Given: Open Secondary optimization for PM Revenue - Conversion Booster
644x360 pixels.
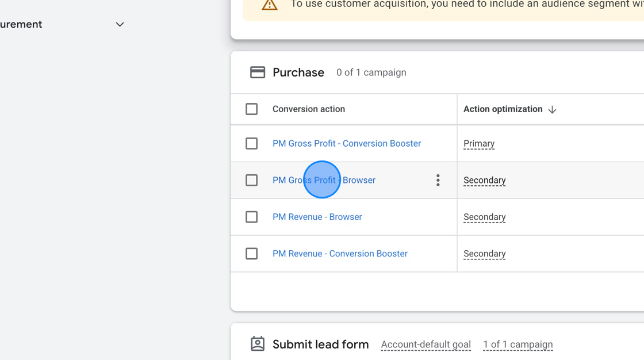Looking at the screenshot, I should [x=484, y=254].
